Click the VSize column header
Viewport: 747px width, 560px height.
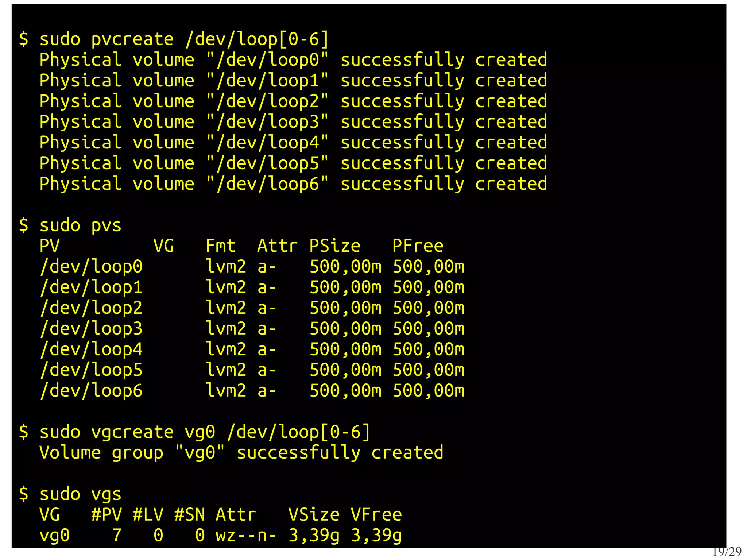click(314, 515)
